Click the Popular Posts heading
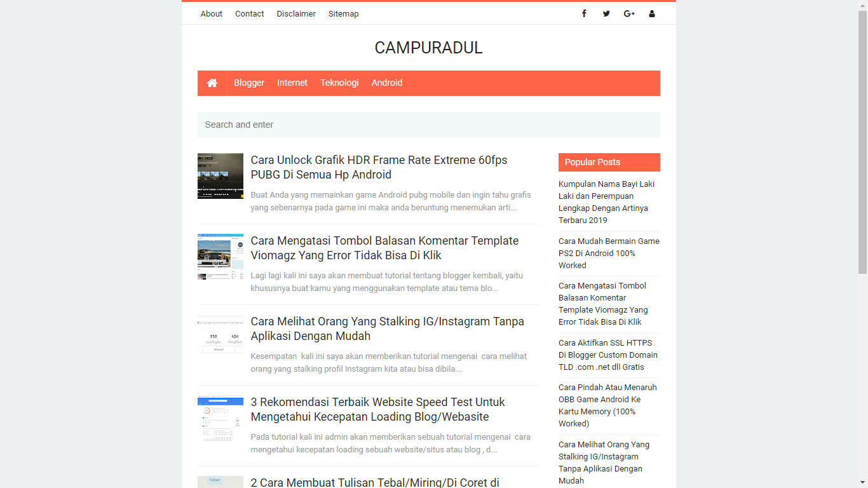This screenshot has width=868, height=488. (x=609, y=162)
